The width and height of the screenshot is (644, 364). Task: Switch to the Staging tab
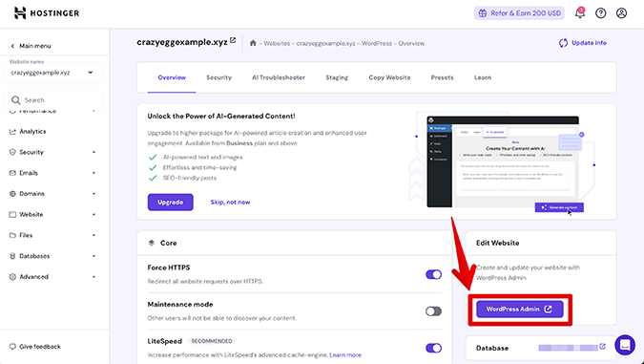coord(337,77)
